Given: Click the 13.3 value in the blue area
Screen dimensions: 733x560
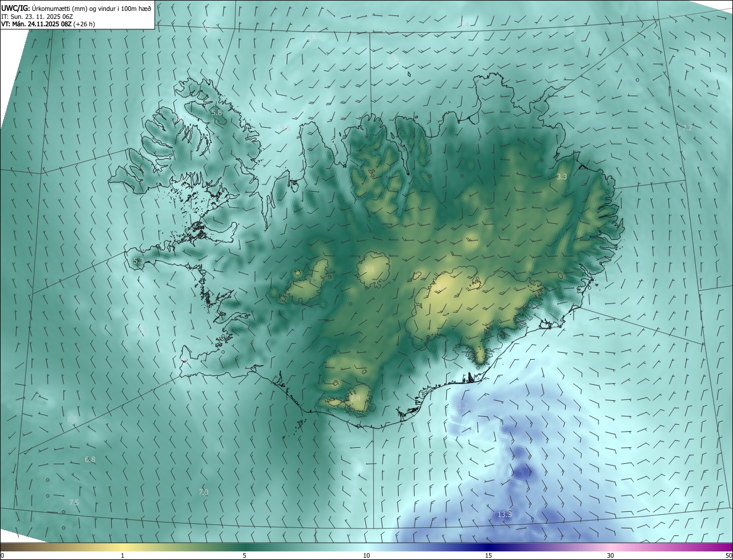Looking at the screenshot, I should tap(505, 515).
